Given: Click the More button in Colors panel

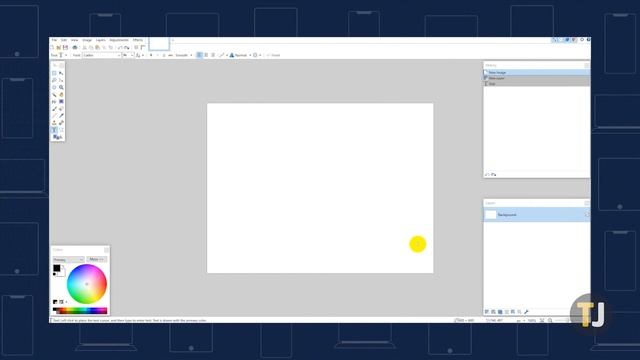Looking at the screenshot, I should [x=97, y=259].
